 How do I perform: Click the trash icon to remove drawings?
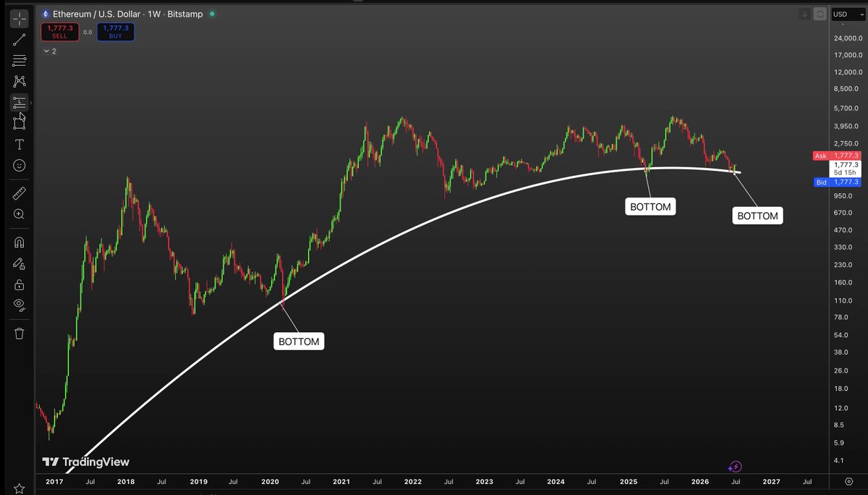[20, 333]
